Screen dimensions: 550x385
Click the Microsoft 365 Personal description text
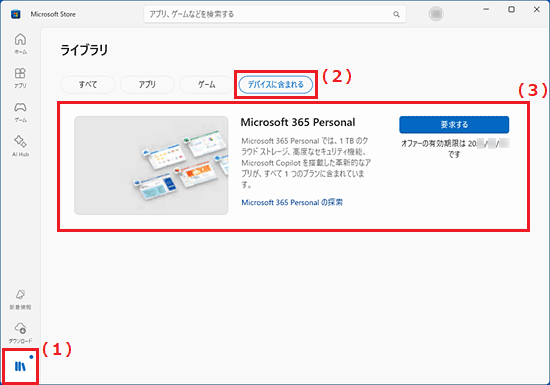306,162
